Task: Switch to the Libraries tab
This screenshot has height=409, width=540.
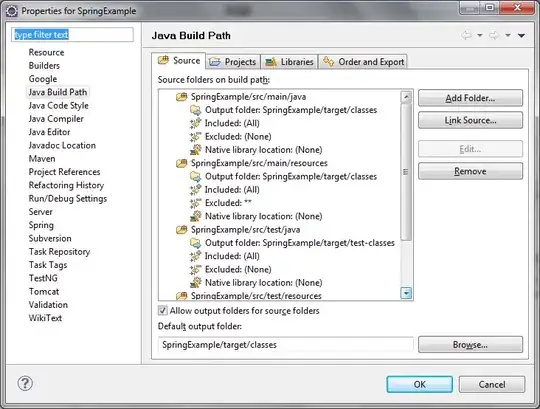Action: pos(290,62)
